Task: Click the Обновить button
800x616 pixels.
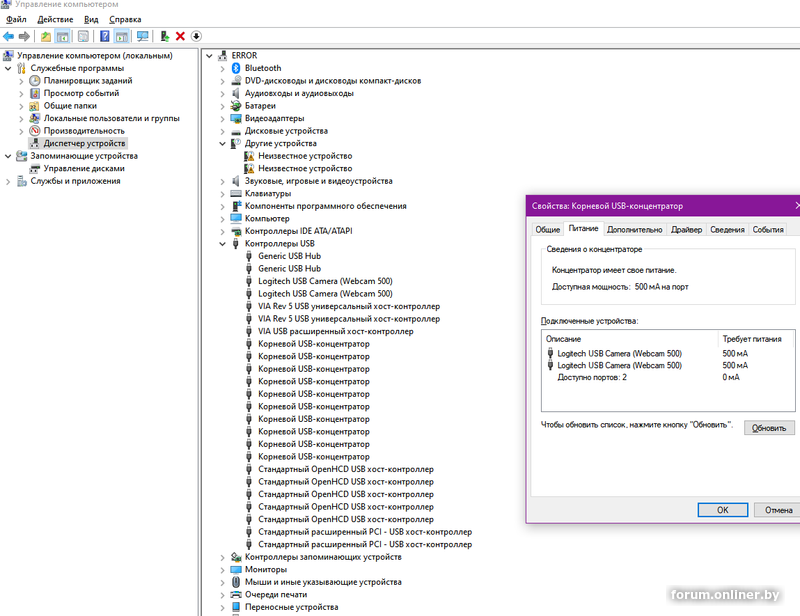Action: (x=769, y=428)
